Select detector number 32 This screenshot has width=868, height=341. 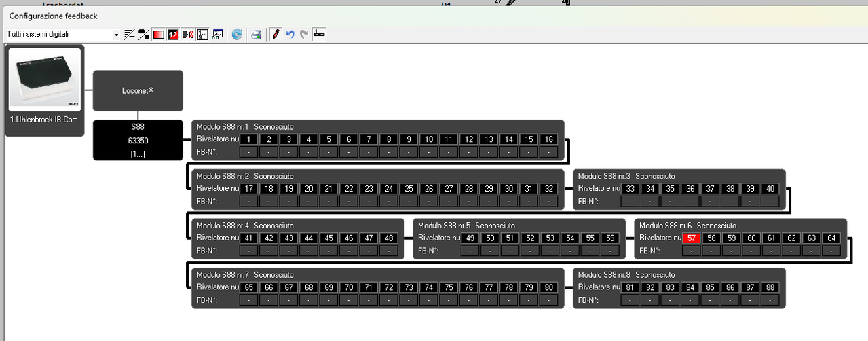548,188
